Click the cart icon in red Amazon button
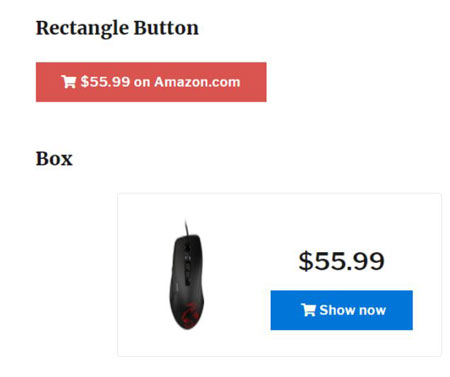 coord(69,82)
